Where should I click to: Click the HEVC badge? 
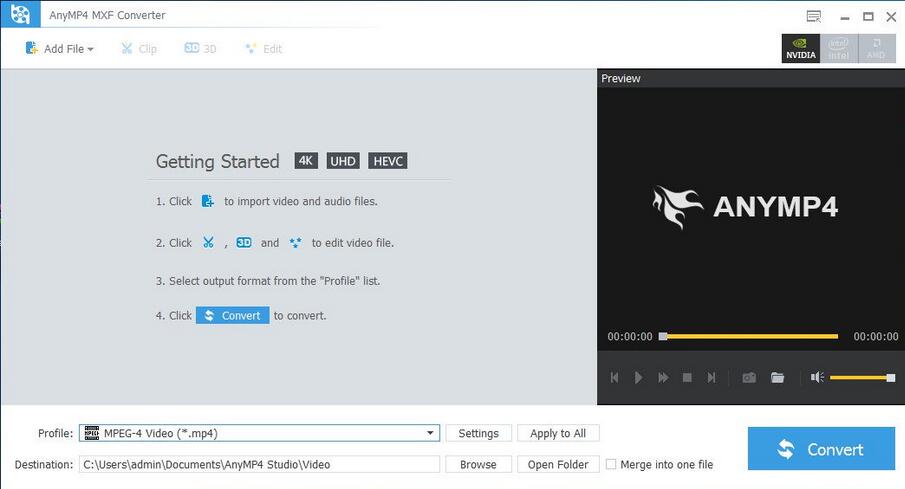(388, 160)
